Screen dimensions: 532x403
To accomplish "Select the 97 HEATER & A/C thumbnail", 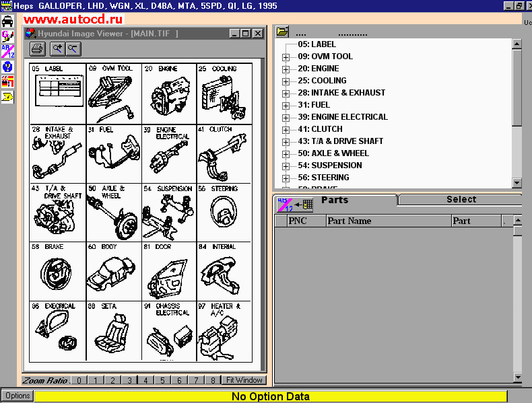I will [x=224, y=332].
